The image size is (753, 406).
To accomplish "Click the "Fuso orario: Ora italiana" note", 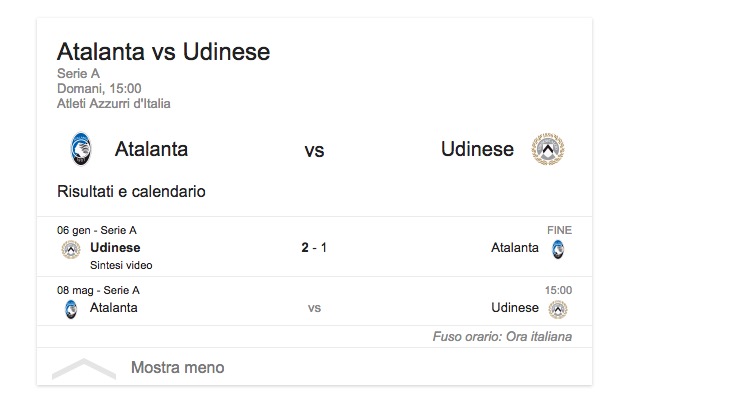I will pos(502,337).
